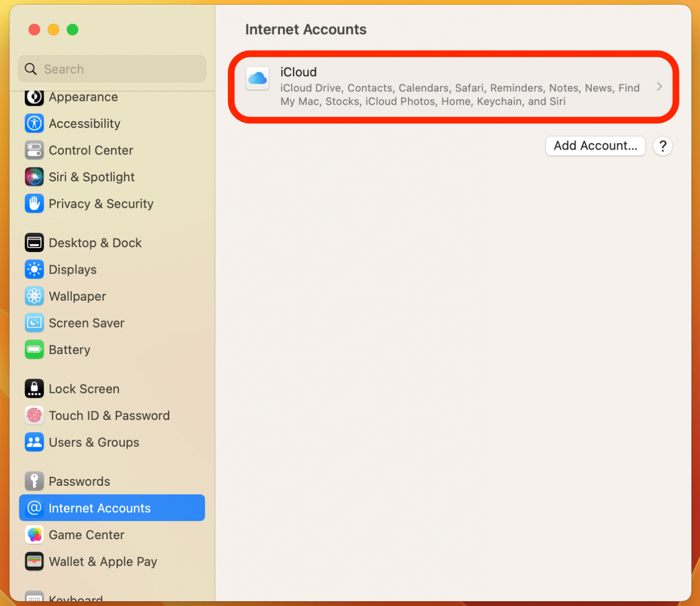Click the Game Center bubbles icon
The image size is (700, 606).
34,535
